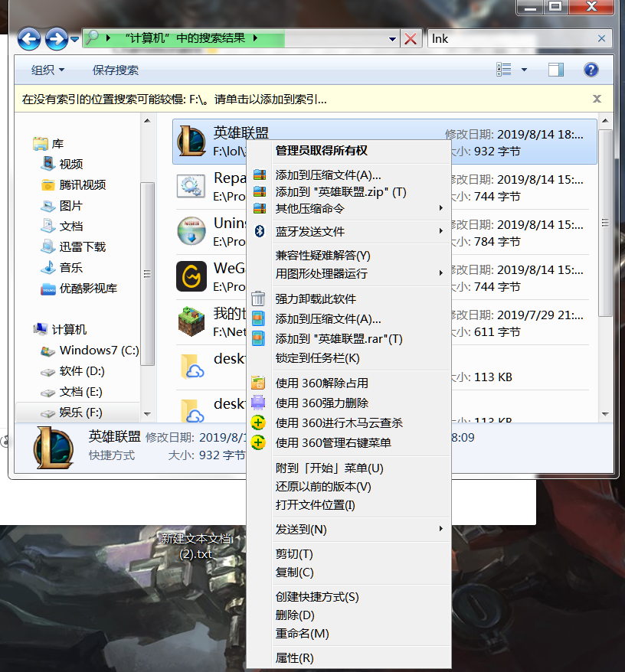Viewport: 625px width, 672px height.
Task: Select the WeGame shortcut icon
Action: click(x=191, y=276)
